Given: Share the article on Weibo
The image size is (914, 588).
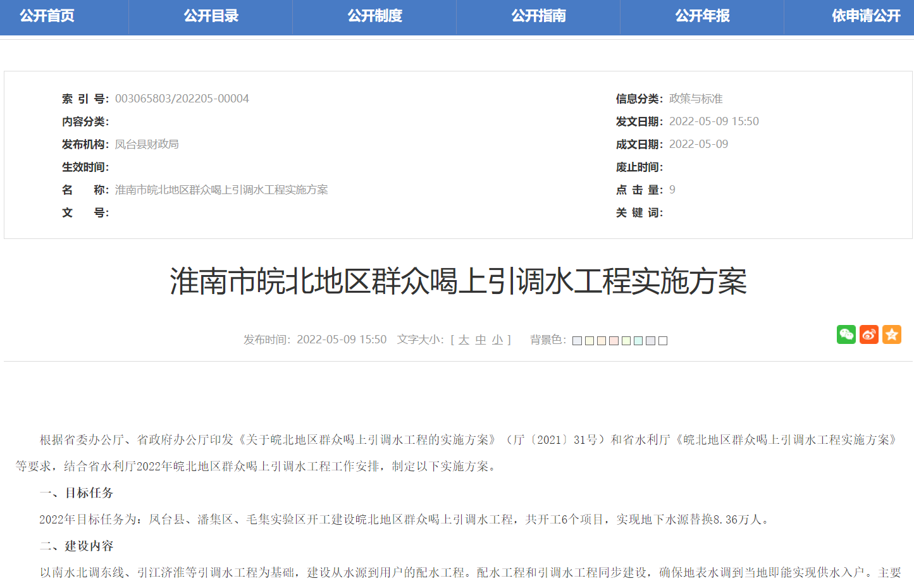Looking at the screenshot, I should click(x=868, y=334).
